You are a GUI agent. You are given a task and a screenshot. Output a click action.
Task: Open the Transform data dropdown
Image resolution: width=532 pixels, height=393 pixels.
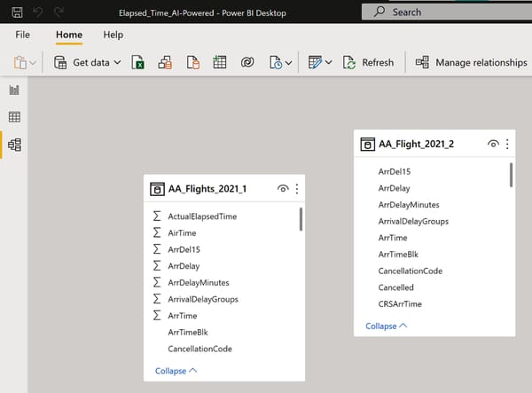click(329, 63)
